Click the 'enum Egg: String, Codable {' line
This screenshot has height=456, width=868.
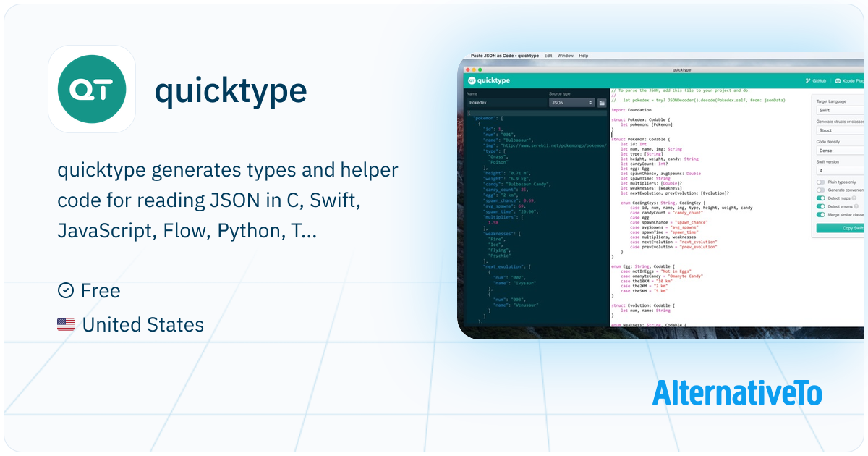644,266
